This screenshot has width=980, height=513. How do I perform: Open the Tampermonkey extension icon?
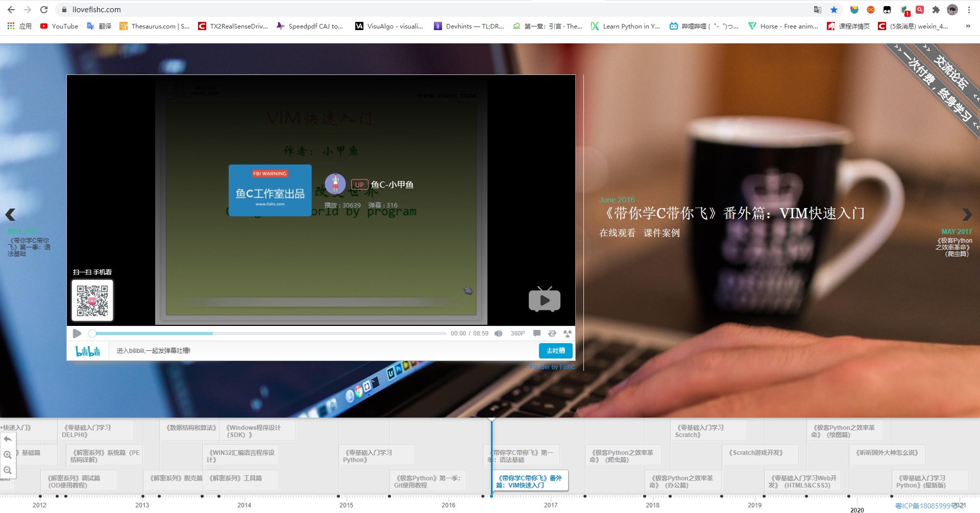tap(887, 10)
